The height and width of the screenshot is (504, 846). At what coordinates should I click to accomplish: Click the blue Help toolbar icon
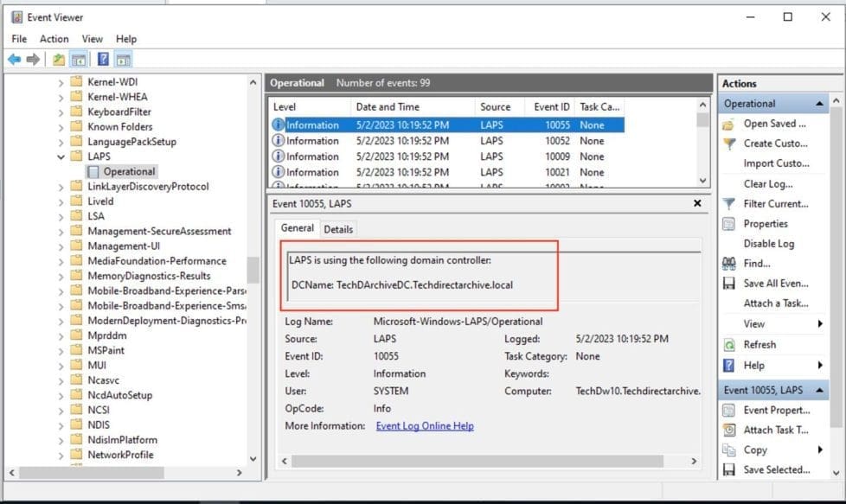[102, 60]
